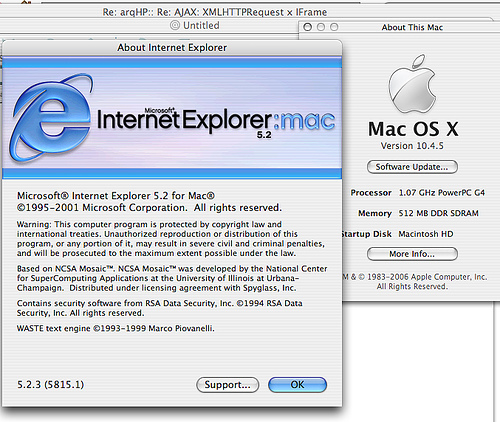
Task: Click the 'About This Mac' window title
Action: 412,27
